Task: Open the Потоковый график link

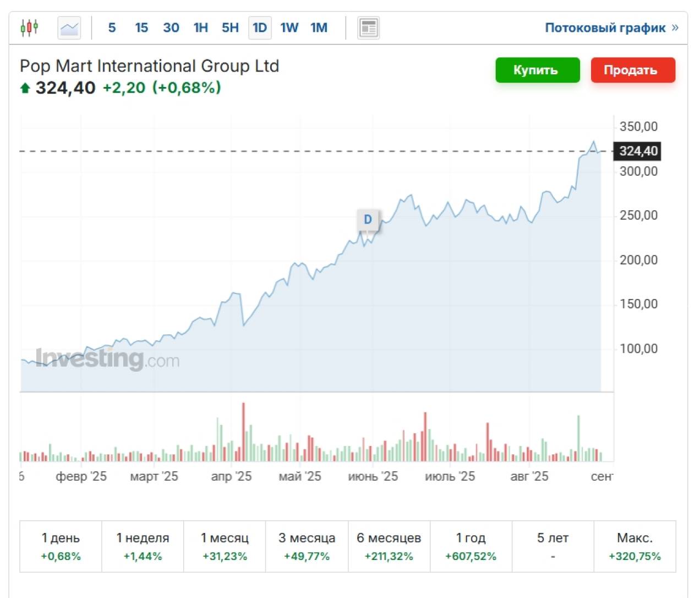Action: point(611,28)
